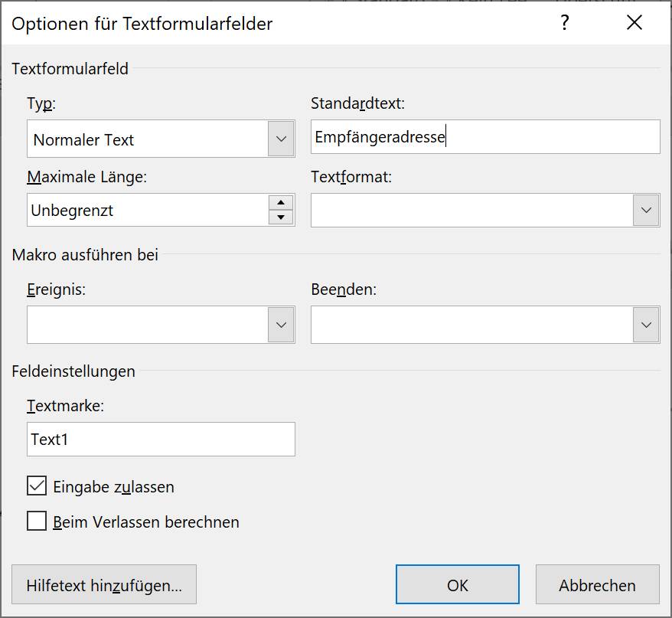Viewport: 672px width, 618px height.
Task: Open the Ereignis macro dropdown
Action: [x=281, y=325]
